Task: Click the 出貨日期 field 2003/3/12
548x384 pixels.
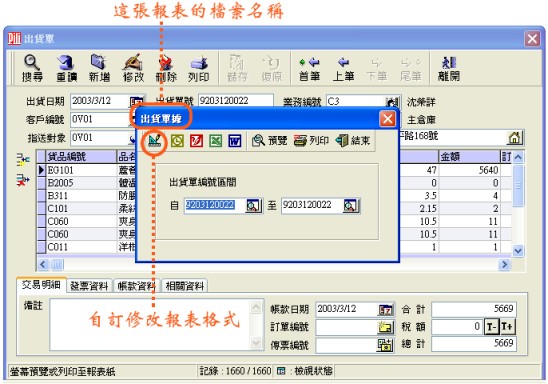Action: click(100, 101)
